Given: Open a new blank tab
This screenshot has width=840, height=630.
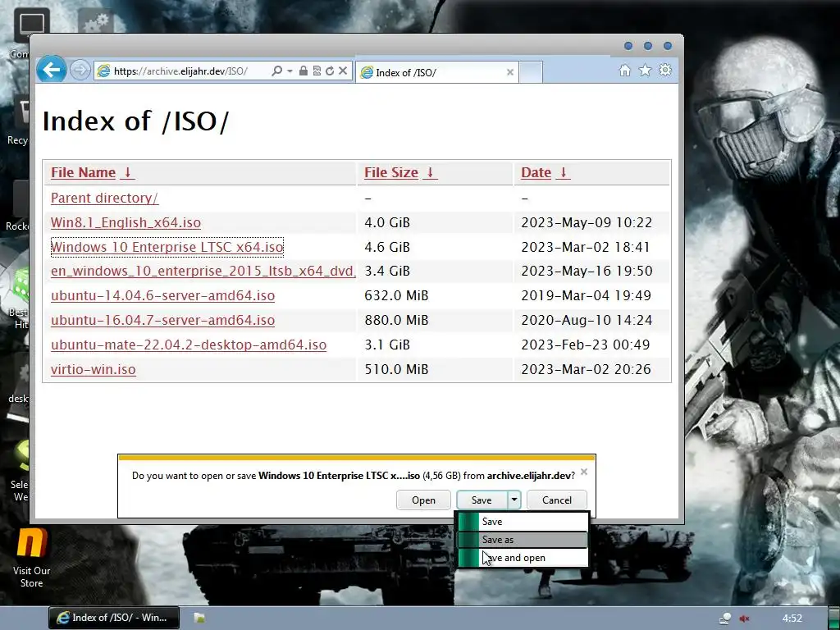Looking at the screenshot, I should (531, 72).
